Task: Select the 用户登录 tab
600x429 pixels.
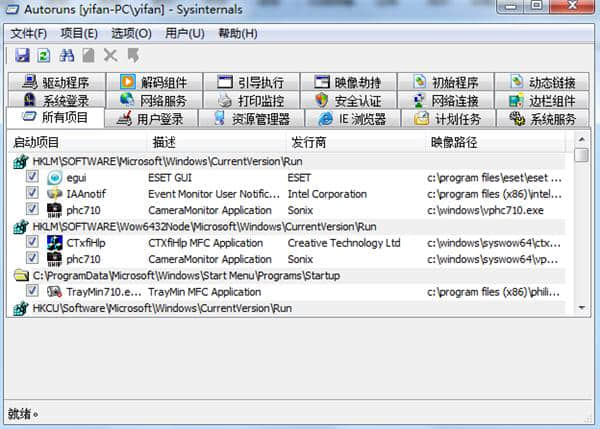Action: tap(151, 119)
